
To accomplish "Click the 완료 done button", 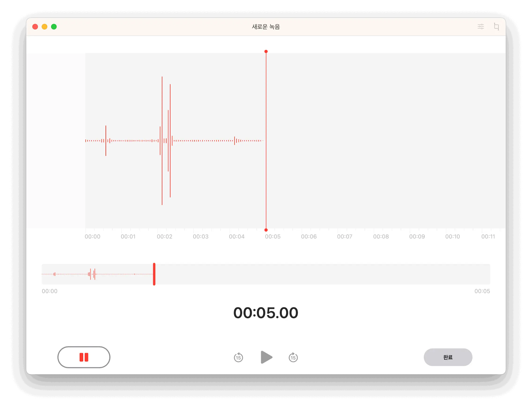I will (x=448, y=357).
